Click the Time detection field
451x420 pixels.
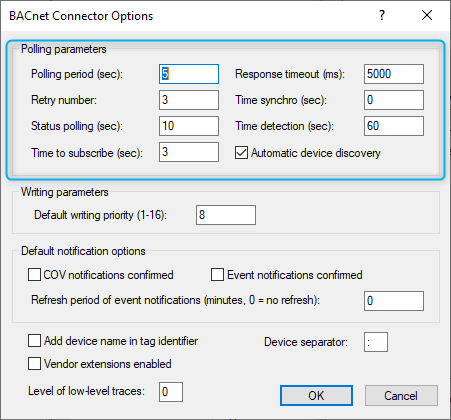point(394,126)
